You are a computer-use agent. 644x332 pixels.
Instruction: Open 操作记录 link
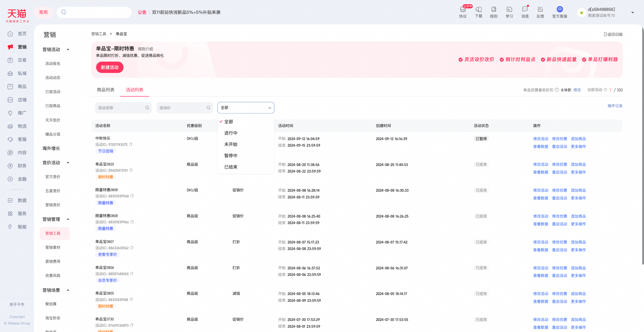[x=615, y=106]
